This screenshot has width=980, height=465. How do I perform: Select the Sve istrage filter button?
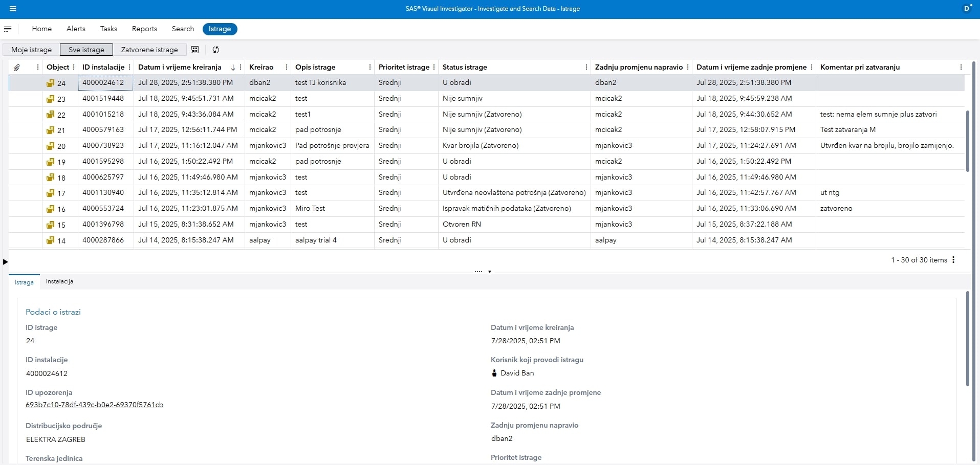click(x=86, y=50)
